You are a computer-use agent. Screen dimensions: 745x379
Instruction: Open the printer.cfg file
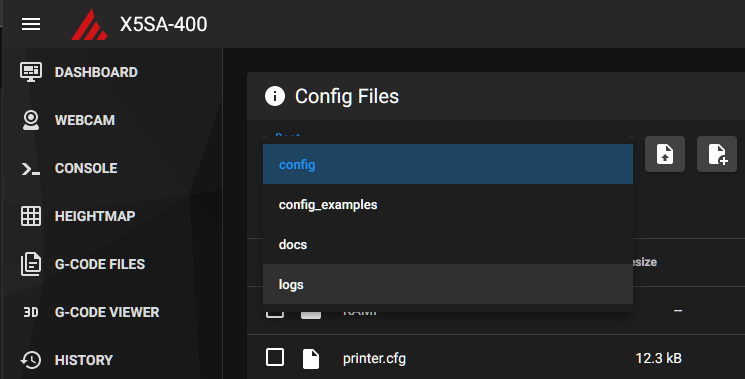tap(374, 358)
